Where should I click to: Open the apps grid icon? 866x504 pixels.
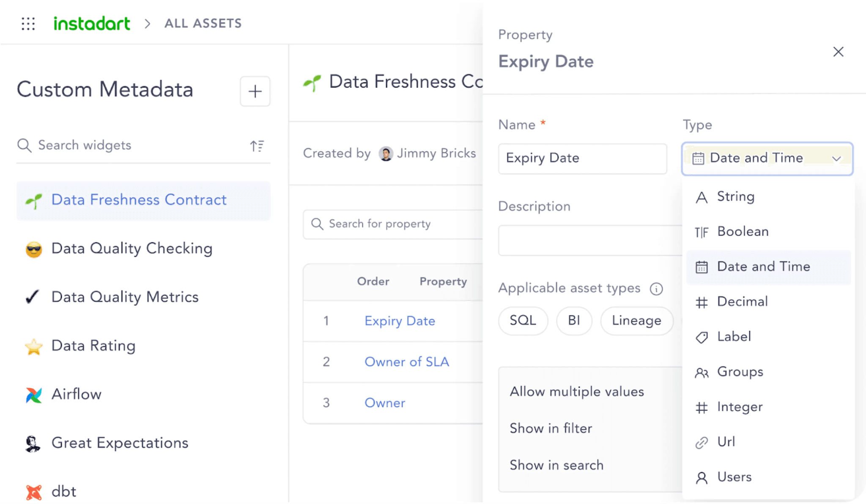click(28, 24)
